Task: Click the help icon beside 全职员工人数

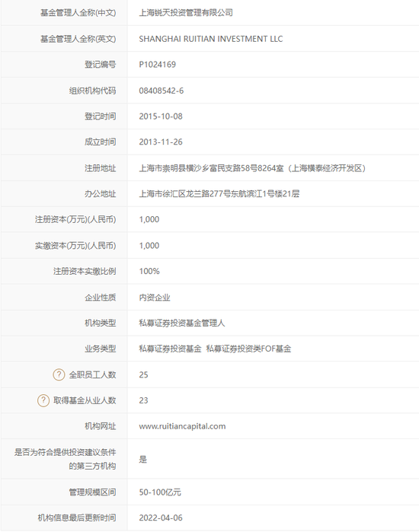Action: click(x=59, y=374)
